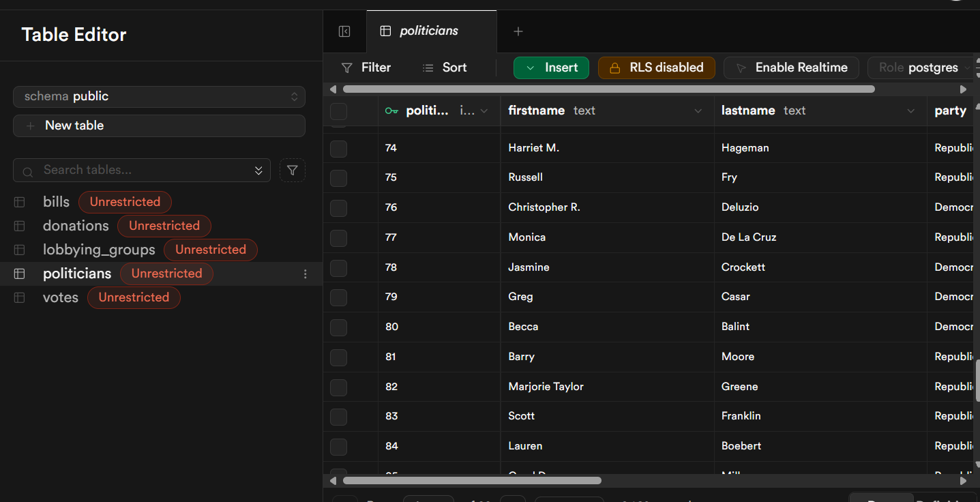This screenshot has height=502, width=980.
Task: Select the Hageman lastname cell
Action: click(x=820, y=148)
